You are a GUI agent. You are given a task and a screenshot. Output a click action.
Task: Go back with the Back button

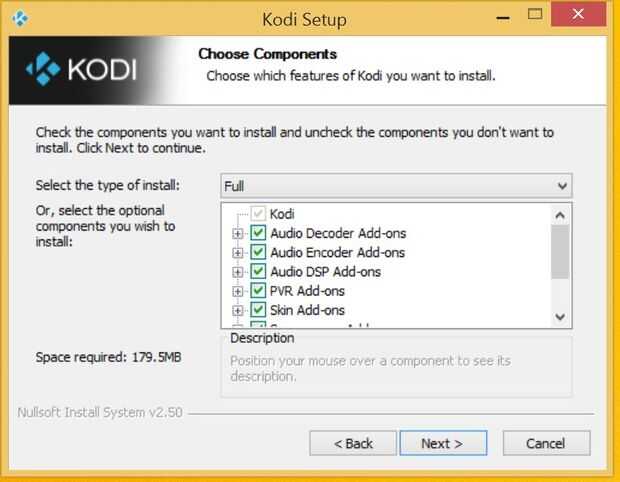coord(352,443)
